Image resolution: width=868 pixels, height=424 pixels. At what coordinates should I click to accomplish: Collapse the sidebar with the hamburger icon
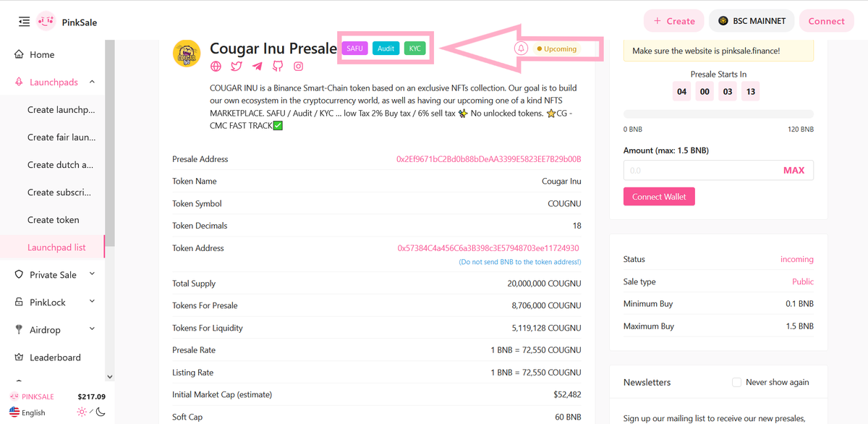click(x=24, y=22)
